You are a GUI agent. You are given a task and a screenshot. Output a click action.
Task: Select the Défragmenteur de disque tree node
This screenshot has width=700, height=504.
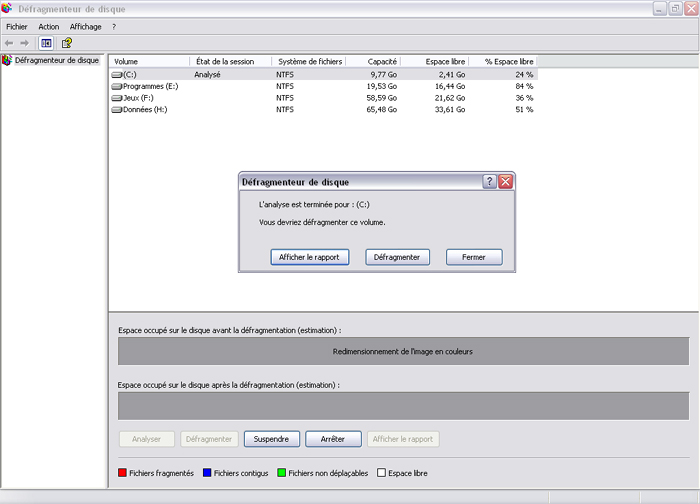click(56, 60)
